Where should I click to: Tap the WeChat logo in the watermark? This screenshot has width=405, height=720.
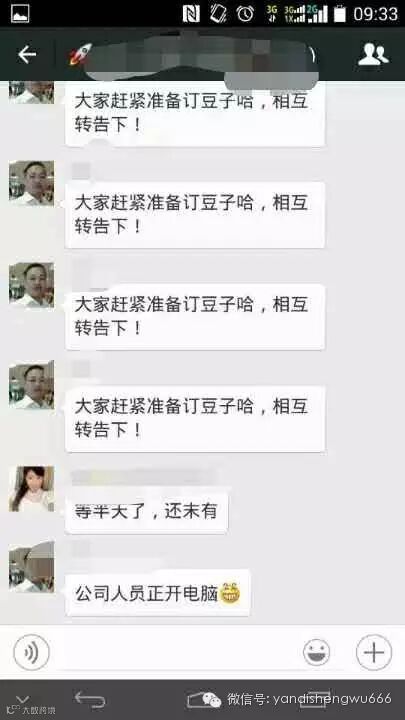coord(212,700)
